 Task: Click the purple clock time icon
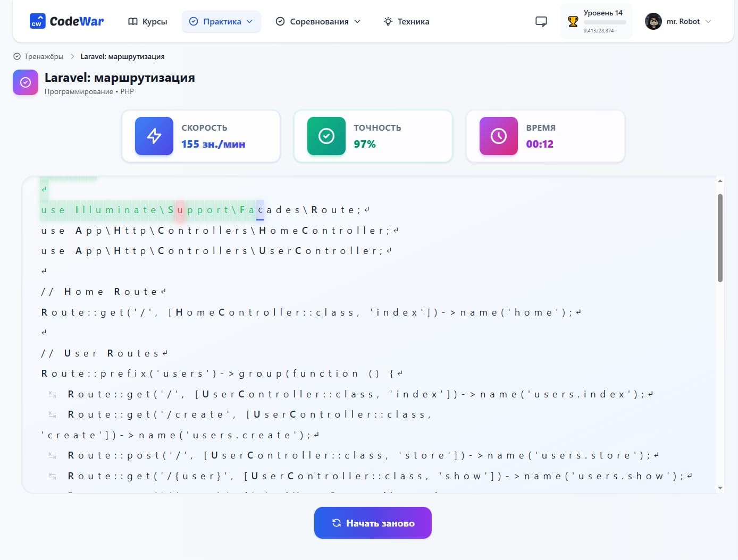pyautogui.click(x=498, y=136)
